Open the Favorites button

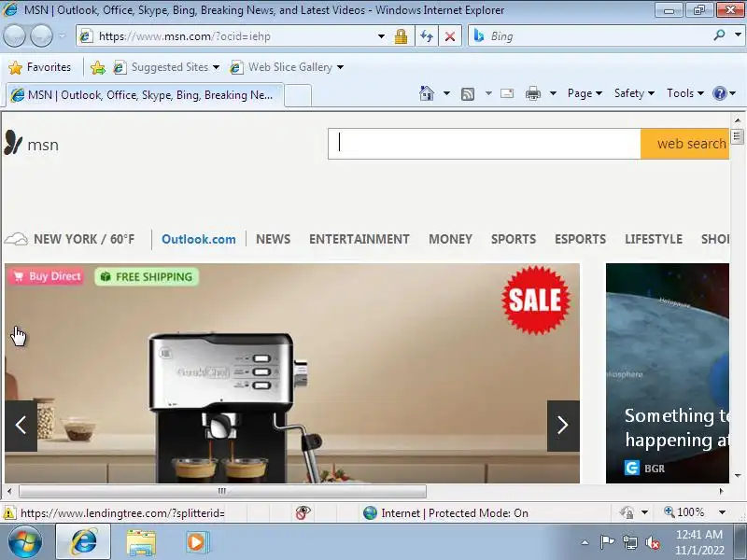(40, 67)
